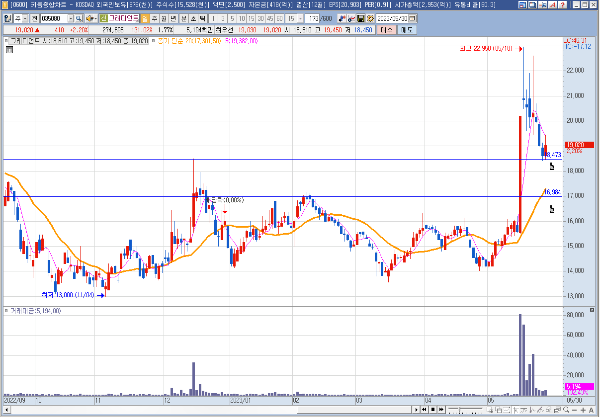This screenshot has width=600, height=418.
Task: Open the chart settings gear icon
Action: point(370,18)
